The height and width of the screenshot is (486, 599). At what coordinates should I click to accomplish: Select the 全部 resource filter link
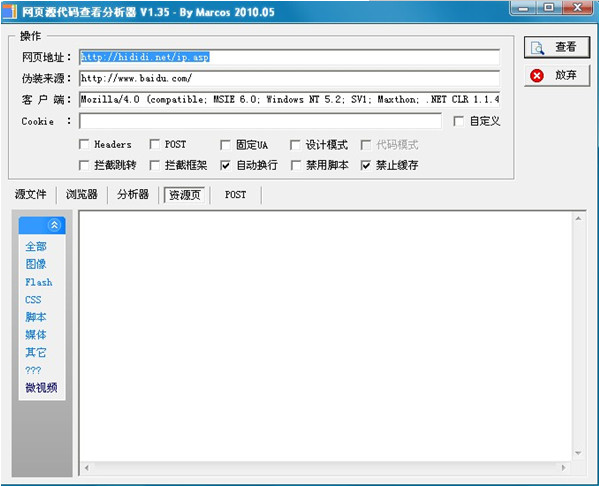(36, 246)
